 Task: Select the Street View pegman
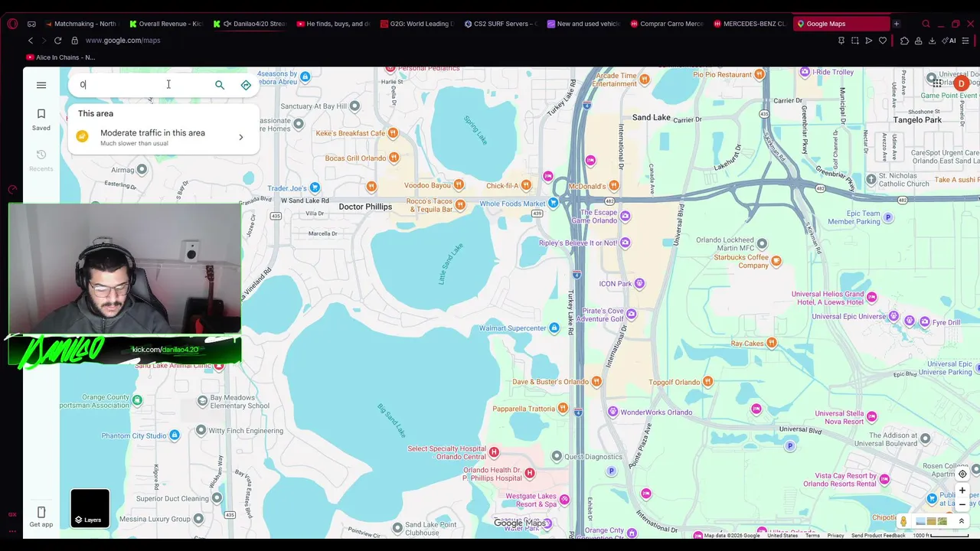903,521
